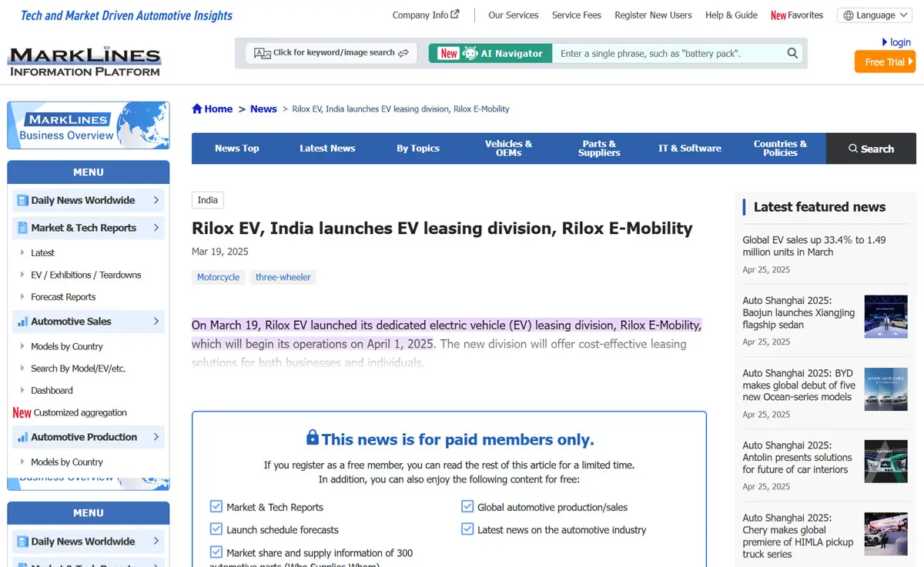This screenshot has width=924, height=567.
Task: Open the Baojun Xiangjing sedan thumbnail
Action: click(x=886, y=317)
